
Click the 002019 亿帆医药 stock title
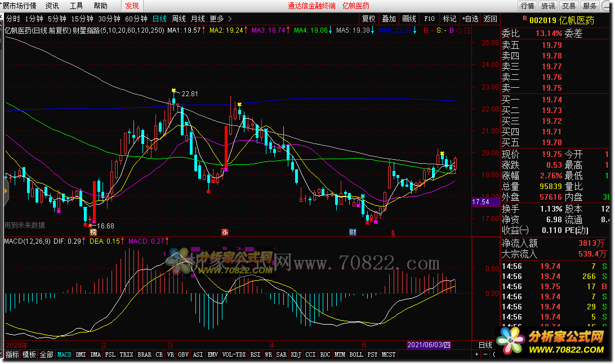(561, 20)
